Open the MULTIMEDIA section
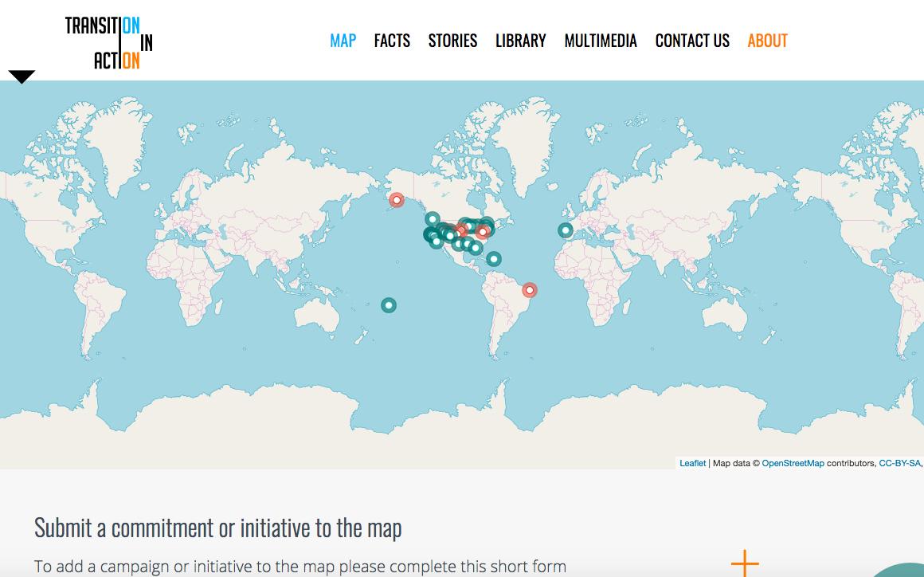924x577 pixels. click(601, 41)
